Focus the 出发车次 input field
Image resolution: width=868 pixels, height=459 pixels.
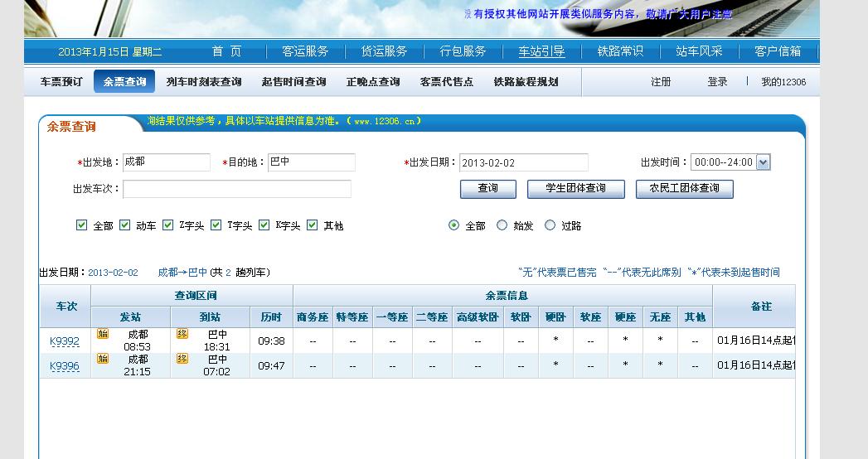click(237, 189)
